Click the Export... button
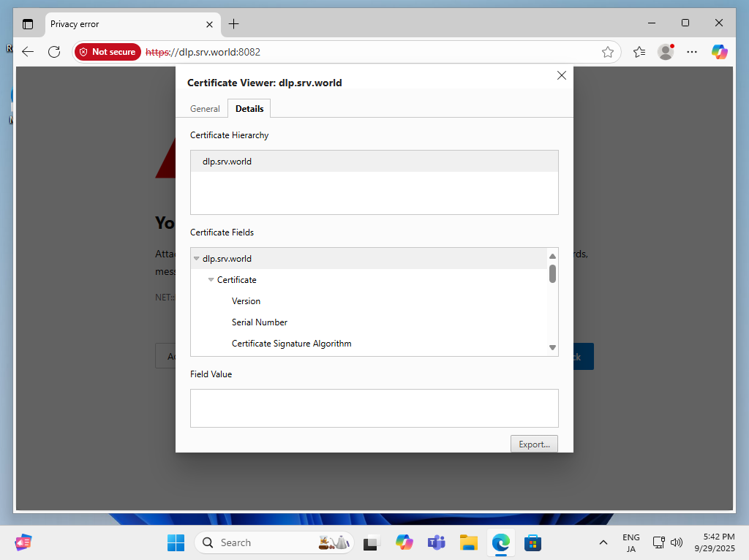The height and width of the screenshot is (560, 749). click(534, 444)
